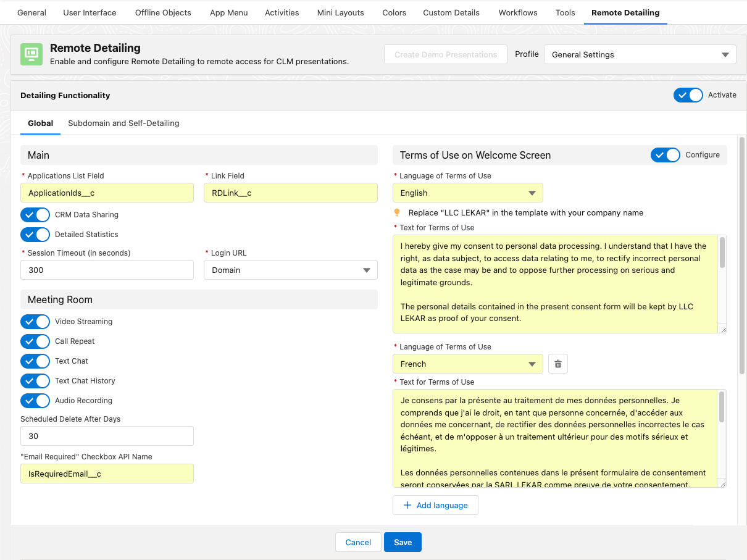Screen dimensions: 747x560
Task: Open the English language dropdown
Action: coord(467,193)
